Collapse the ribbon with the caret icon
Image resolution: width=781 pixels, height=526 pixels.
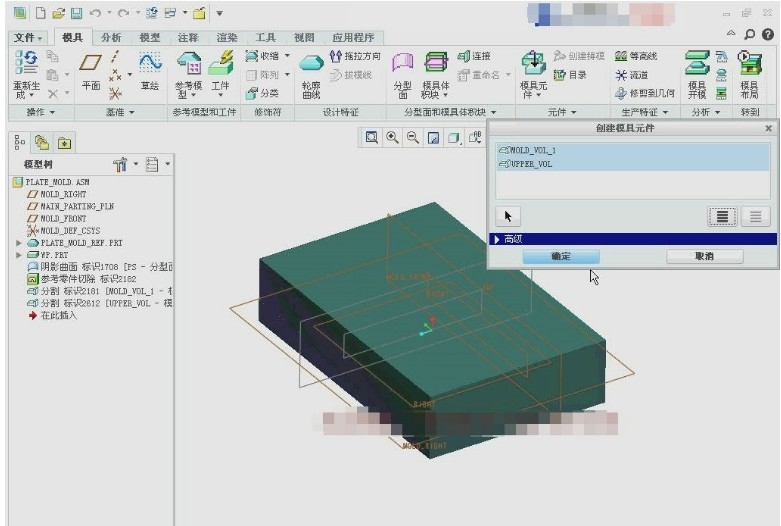731,33
